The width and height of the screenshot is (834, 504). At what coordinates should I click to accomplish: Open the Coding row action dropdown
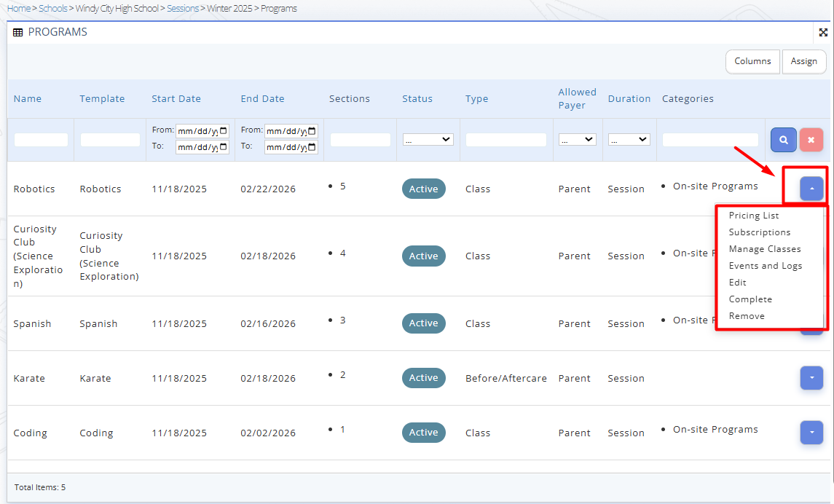pos(811,433)
